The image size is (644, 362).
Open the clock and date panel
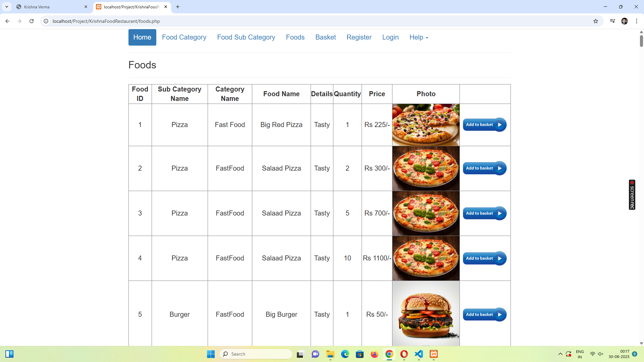(x=619, y=354)
